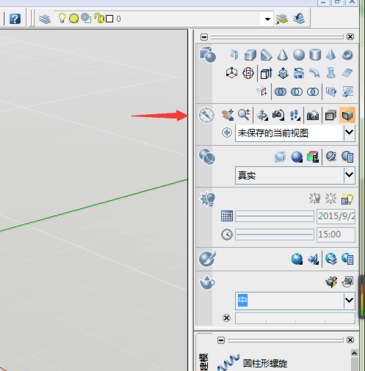365x371 pixels.
Task: Open the teapot render control panel
Action: [207, 283]
